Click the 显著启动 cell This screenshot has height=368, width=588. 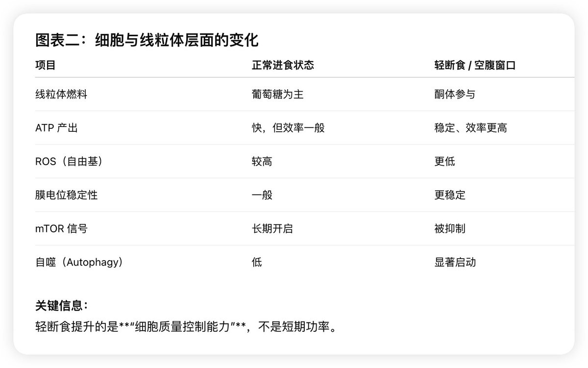pos(455,262)
